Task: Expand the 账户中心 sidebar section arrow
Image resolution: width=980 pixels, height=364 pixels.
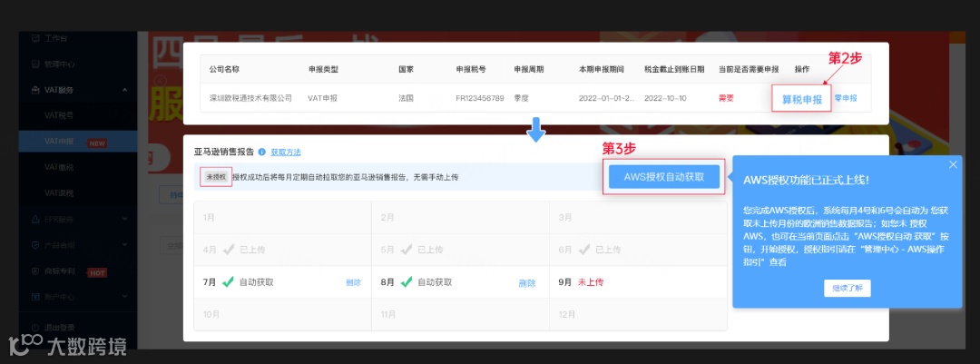Action: [125, 297]
